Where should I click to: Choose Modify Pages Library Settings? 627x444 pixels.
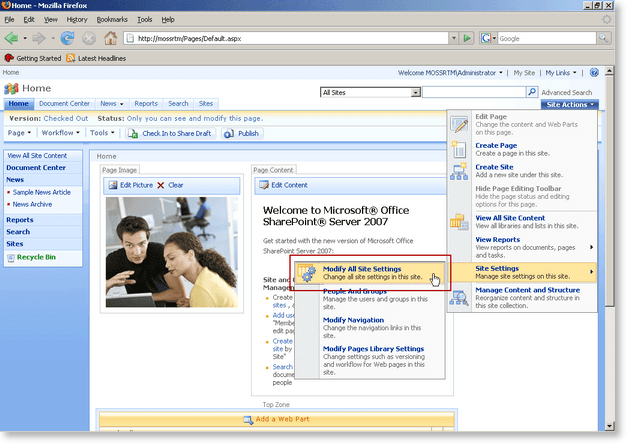click(x=373, y=349)
